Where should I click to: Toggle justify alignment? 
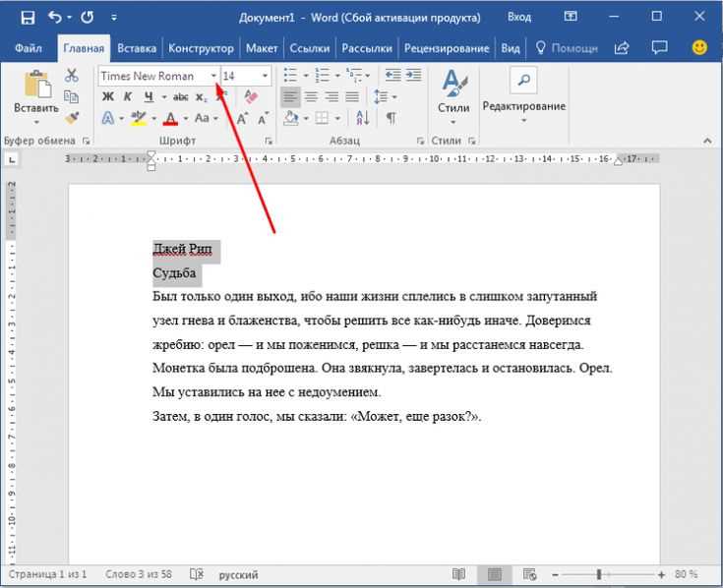tap(352, 96)
